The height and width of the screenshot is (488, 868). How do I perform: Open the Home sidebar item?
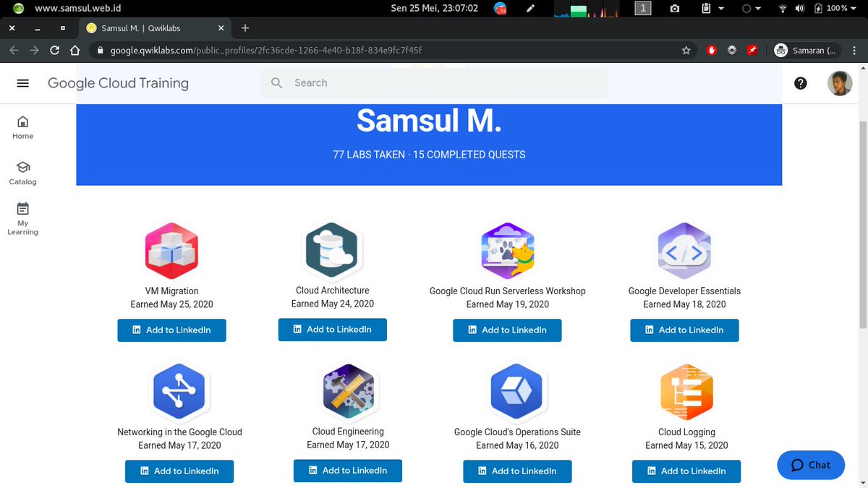[22, 127]
